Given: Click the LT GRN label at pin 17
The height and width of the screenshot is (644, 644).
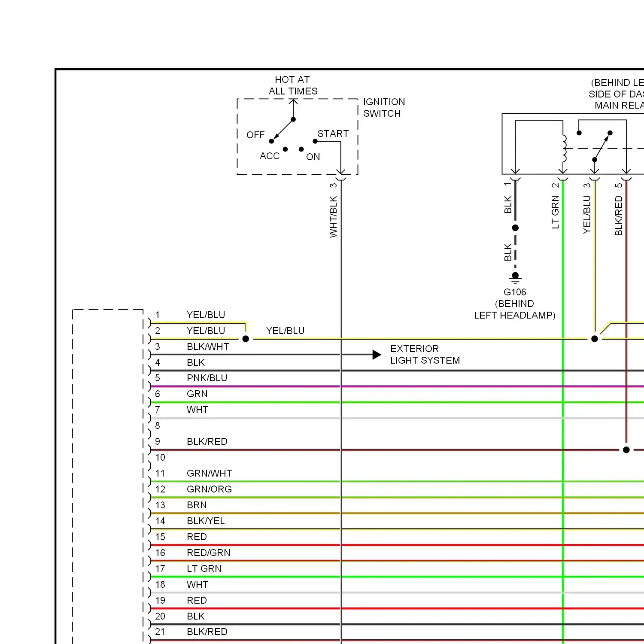Looking at the screenshot, I should coord(204,569).
